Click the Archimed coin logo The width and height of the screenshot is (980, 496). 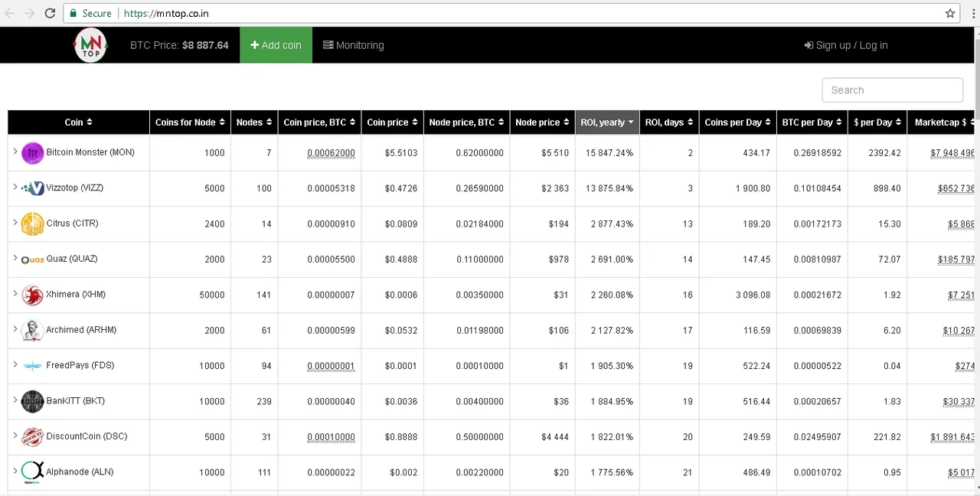tap(32, 330)
